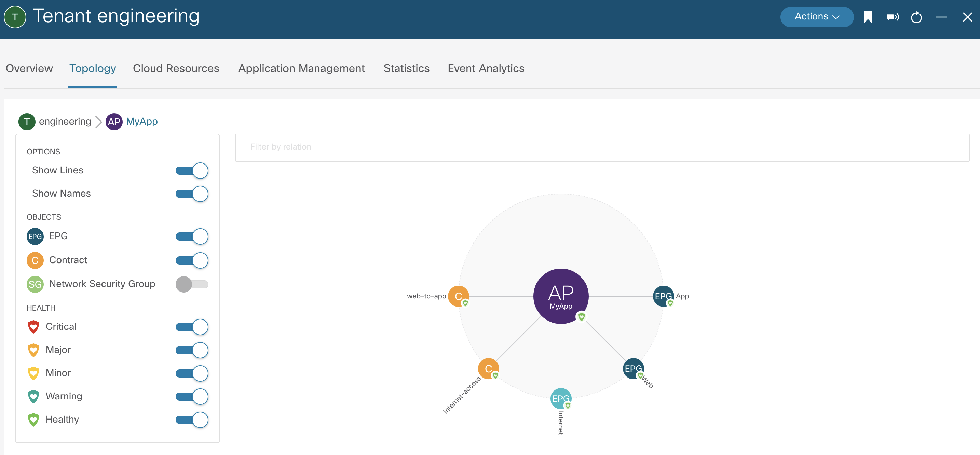Select the central MyApp AP node
Screen dimensions: 980x455
(560, 296)
